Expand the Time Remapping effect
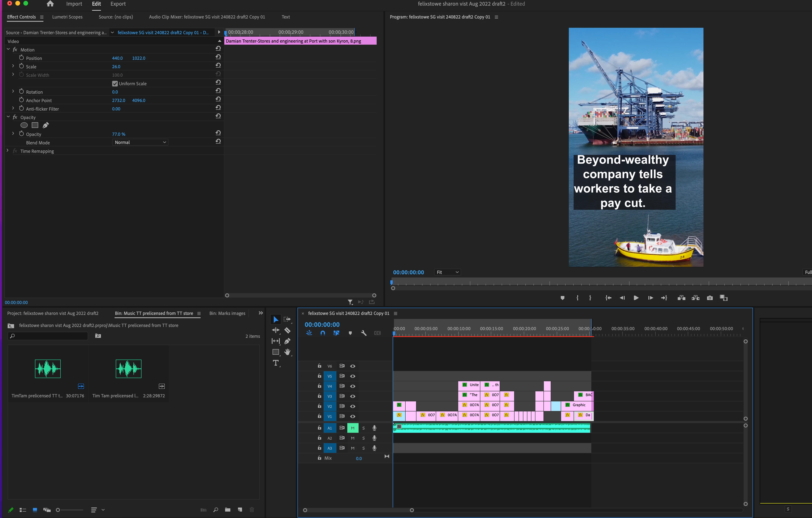 point(8,151)
